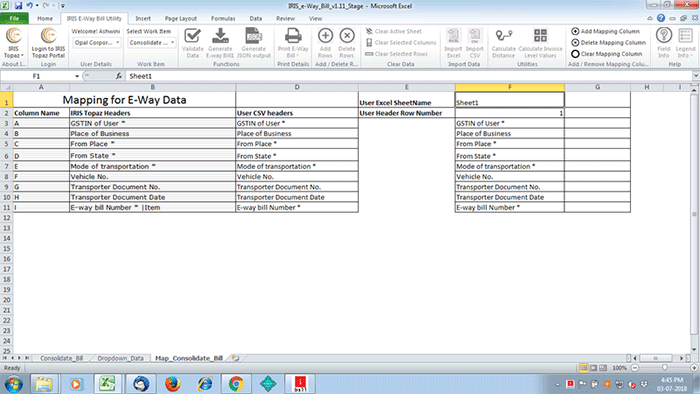Viewport: 700px width, 394px height.
Task: Click the vertical scrollbar thumb
Action: click(694, 214)
